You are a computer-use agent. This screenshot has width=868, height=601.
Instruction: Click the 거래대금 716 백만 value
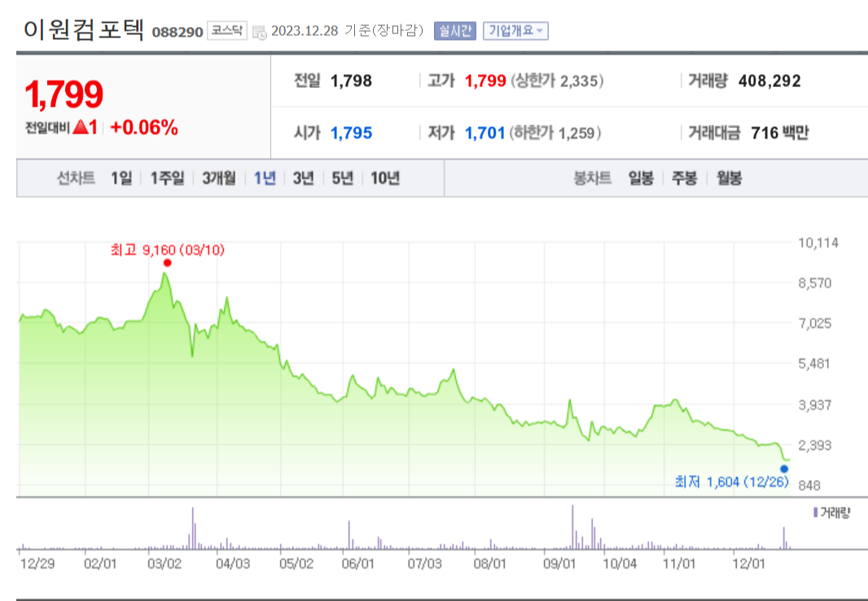click(x=779, y=133)
